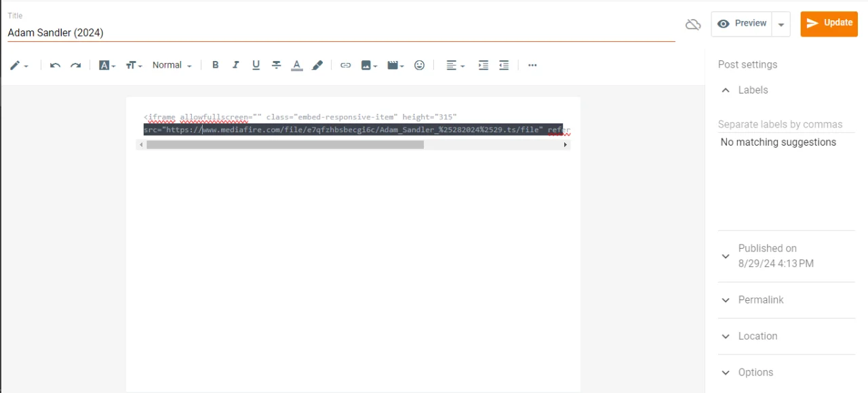
Task: Click the iframe allowfullscreen code line
Action: click(x=300, y=117)
